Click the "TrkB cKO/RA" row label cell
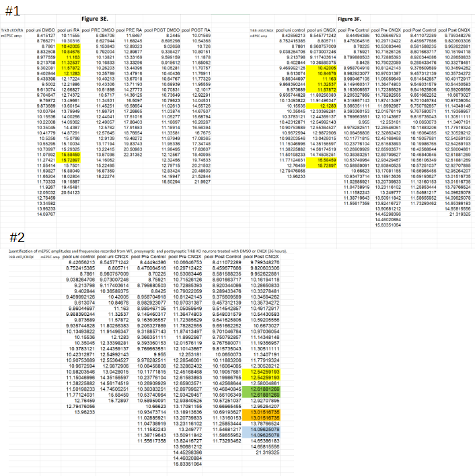 click(14, 32)
